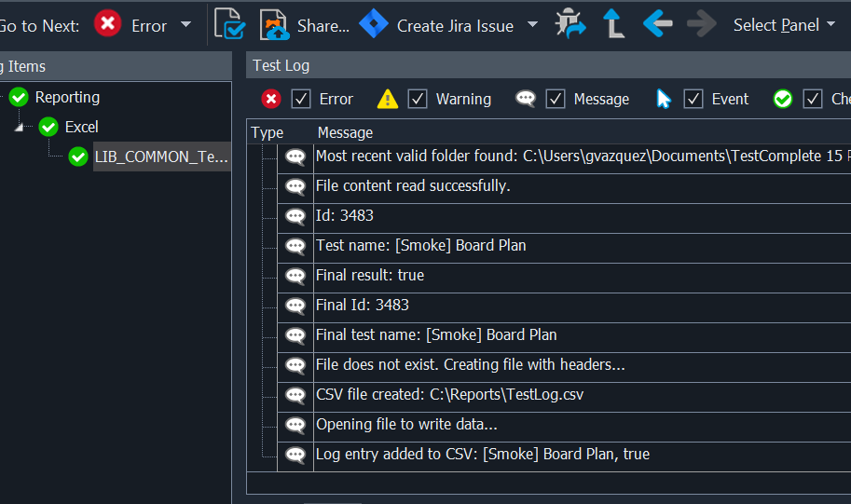Select the LIB_COMMON_Te... log item

(x=160, y=157)
